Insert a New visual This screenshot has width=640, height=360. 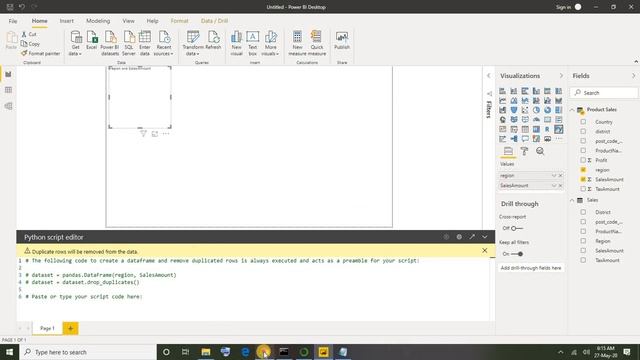[236, 43]
